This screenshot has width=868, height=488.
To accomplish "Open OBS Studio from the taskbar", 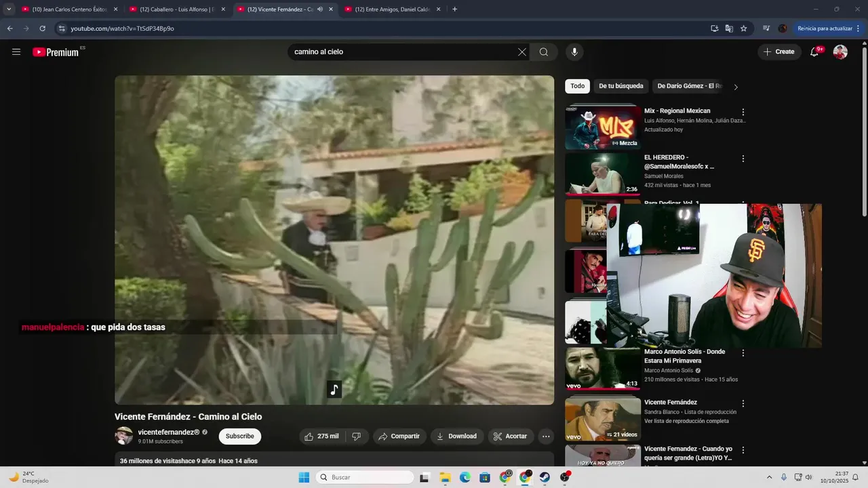I will tap(565, 477).
